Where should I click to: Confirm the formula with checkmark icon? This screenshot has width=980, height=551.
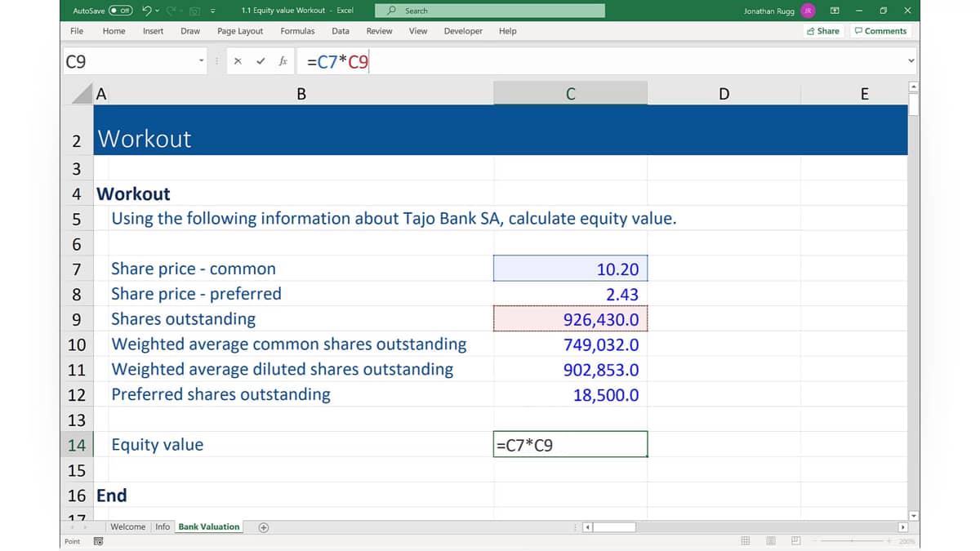(x=261, y=61)
